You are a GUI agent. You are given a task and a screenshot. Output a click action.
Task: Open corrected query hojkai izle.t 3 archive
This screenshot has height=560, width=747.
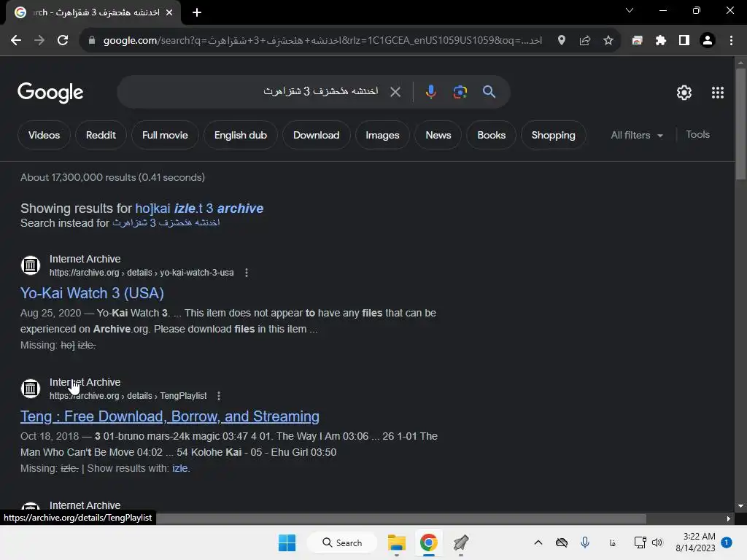click(199, 209)
